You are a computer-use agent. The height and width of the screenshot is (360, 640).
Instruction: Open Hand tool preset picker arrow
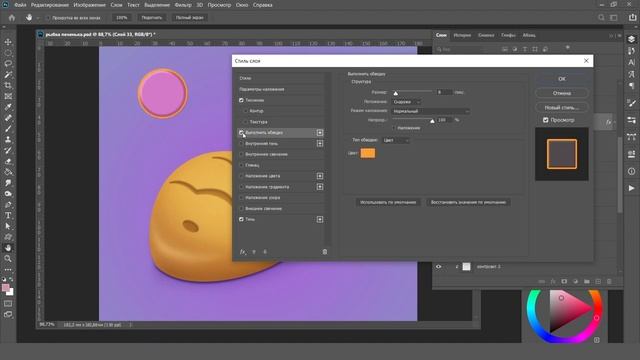(38, 18)
